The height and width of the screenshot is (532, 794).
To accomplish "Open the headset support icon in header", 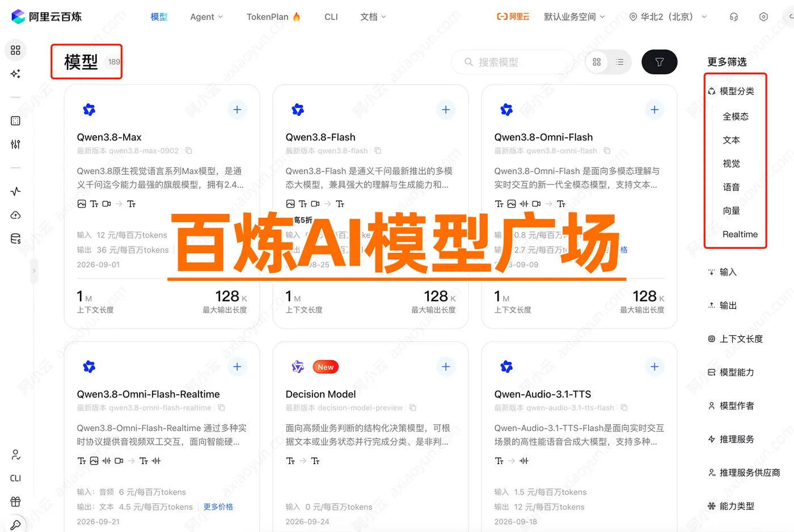I will (734, 17).
